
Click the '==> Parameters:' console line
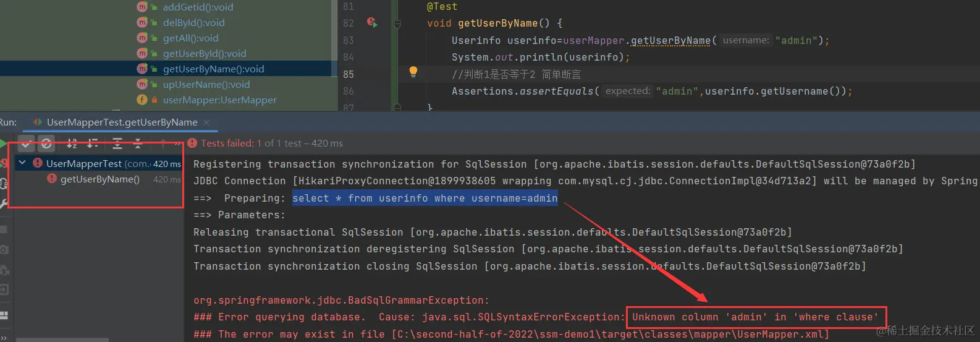240,215
